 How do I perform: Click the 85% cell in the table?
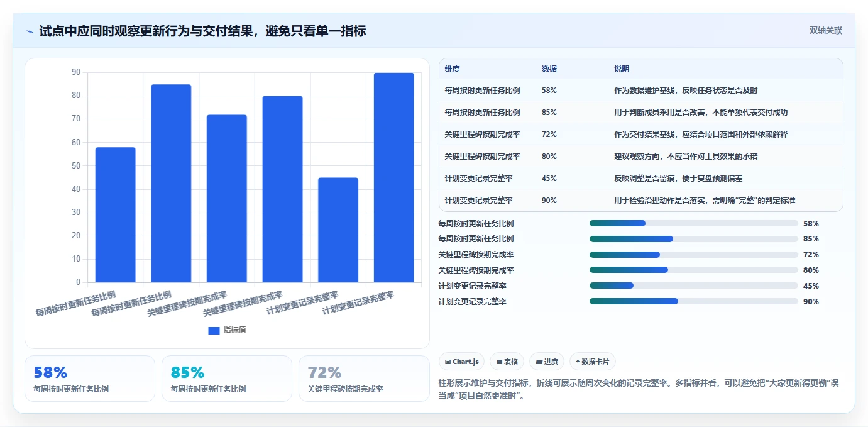(549, 113)
